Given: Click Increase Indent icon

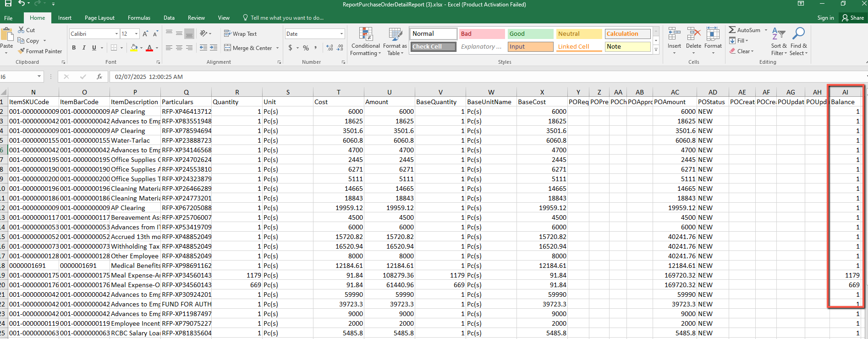Looking at the screenshot, I should 214,48.
